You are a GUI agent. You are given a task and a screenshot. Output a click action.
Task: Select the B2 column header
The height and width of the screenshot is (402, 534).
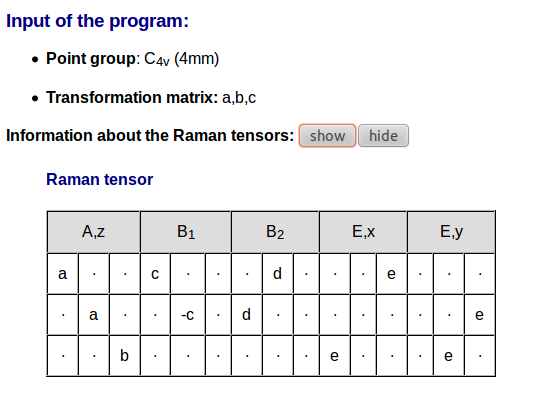[275, 232]
